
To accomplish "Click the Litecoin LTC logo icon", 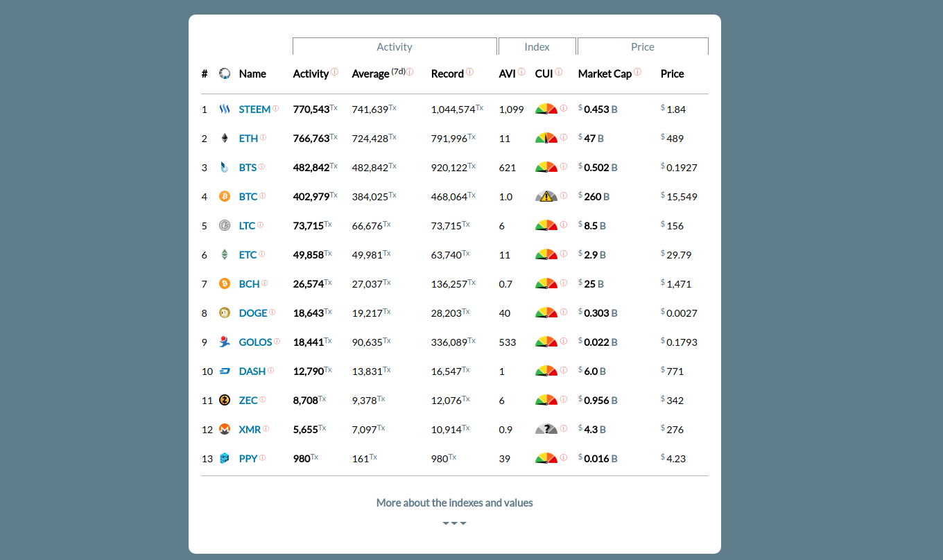I will [x=225, y=225].
